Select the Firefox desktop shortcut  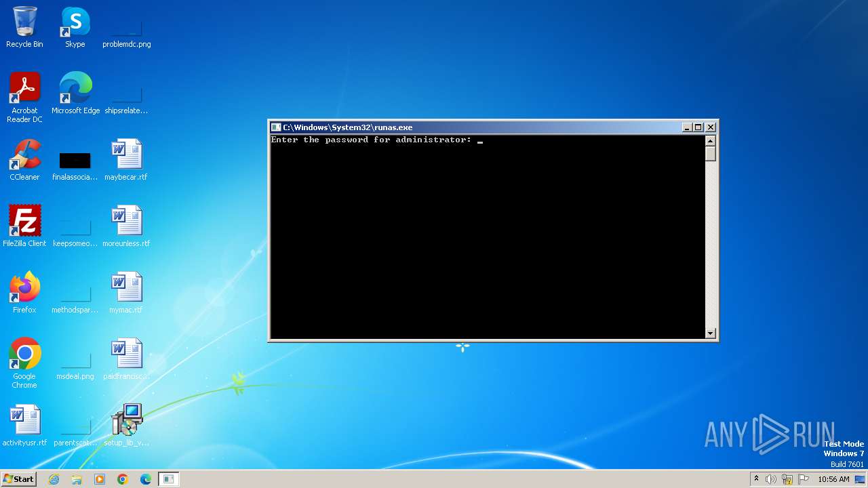pyautogui.click(x=24, y=293)
